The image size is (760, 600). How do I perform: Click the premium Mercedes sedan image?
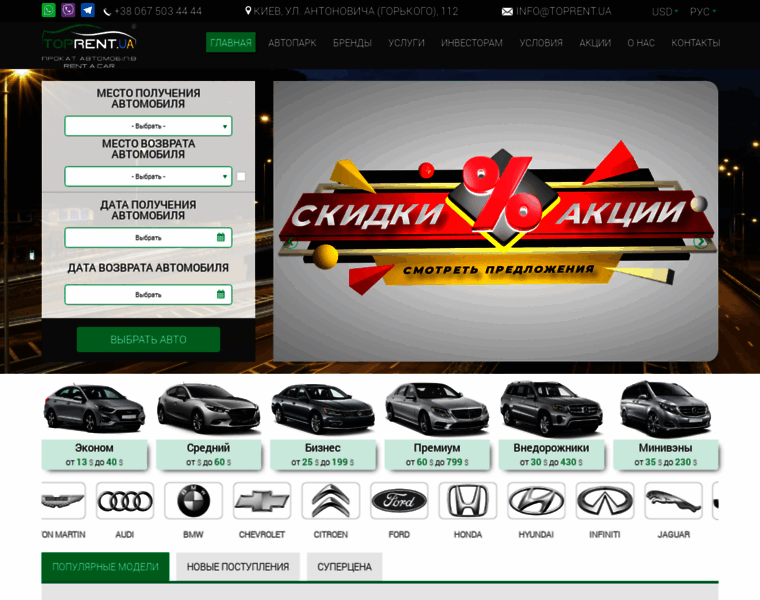click(x=437, y=408)
